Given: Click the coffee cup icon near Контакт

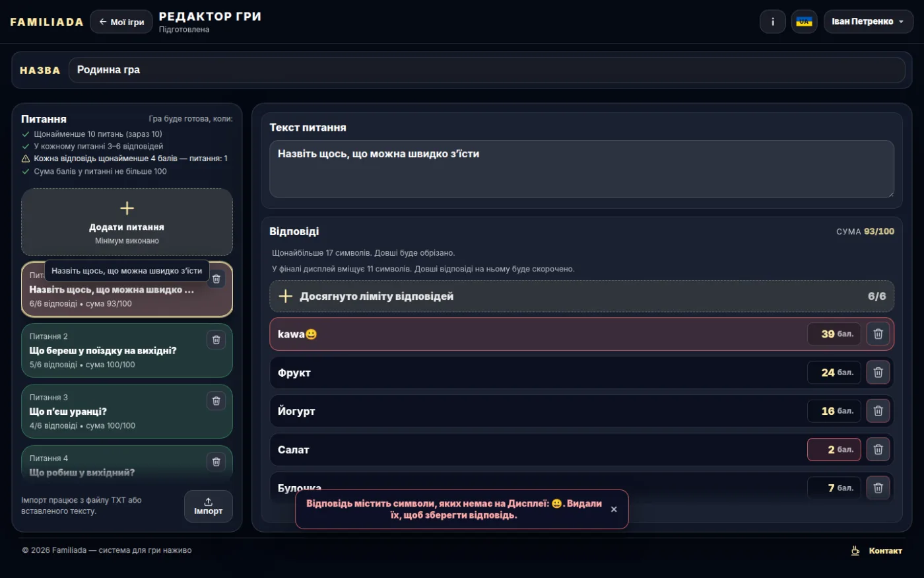Looking at the screenshot, I should pos(855,550).
